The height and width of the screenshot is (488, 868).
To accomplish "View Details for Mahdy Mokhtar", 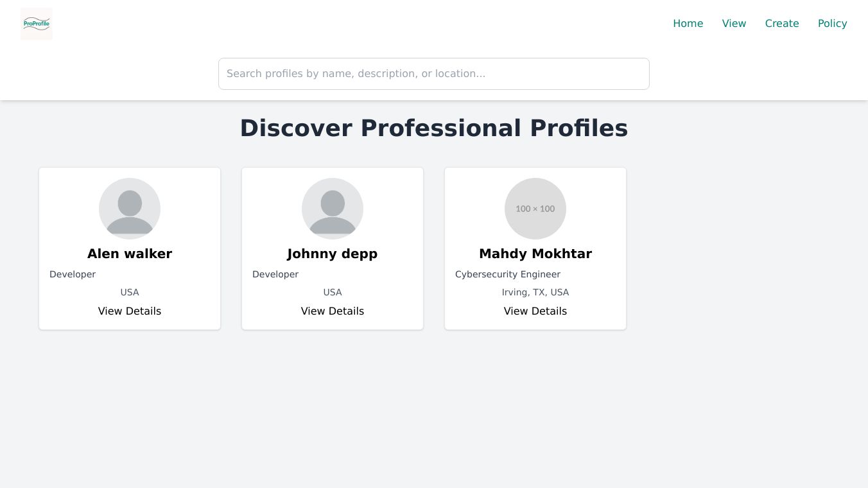I will [x=535, y=311].
